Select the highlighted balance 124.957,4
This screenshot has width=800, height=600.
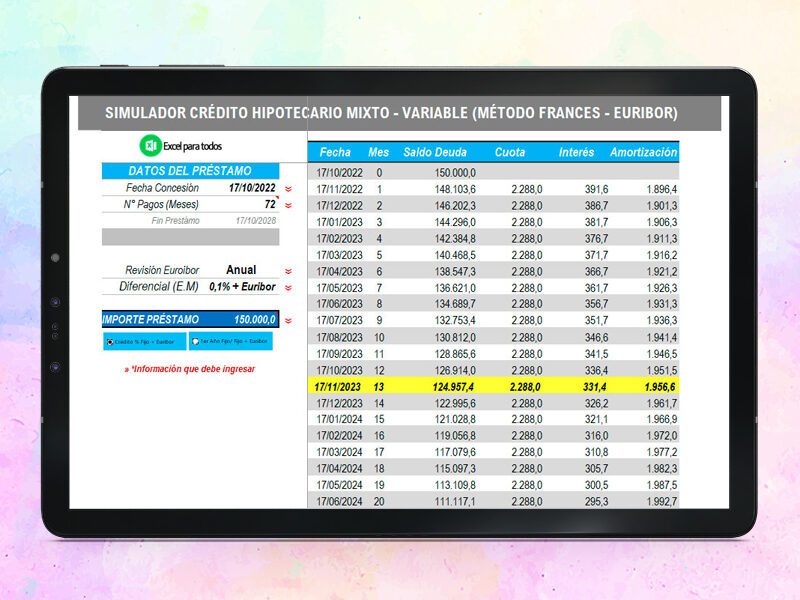click(x=453, y=387)
